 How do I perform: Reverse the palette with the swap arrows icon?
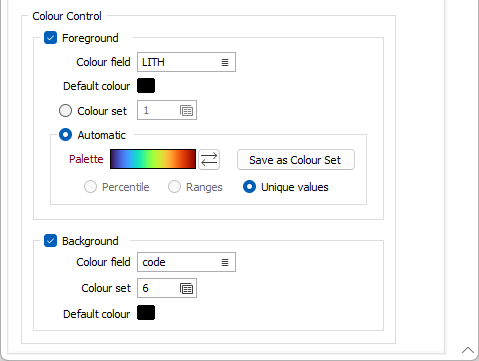coord(209,159)
